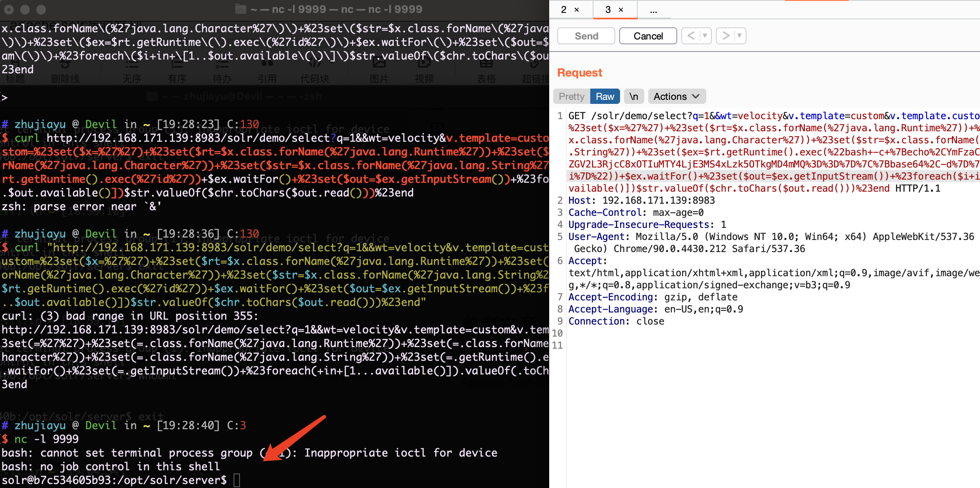980x488 pixels.
Task: Close Repeater tab 3 with its ×
Action: (620, 10)
